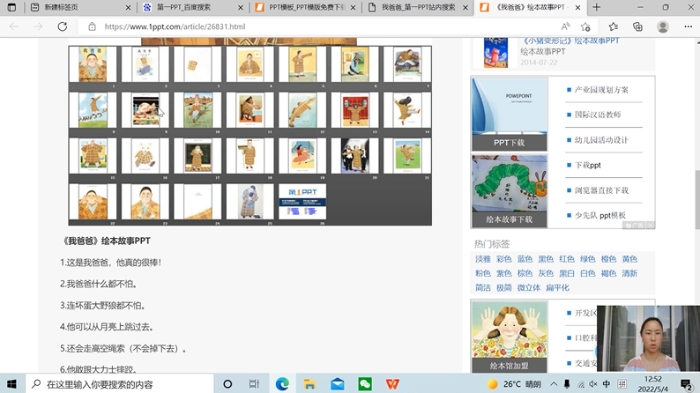700x393 pixels.
Task: Click the Windows taskbar search box
Action: coord(120,384)
